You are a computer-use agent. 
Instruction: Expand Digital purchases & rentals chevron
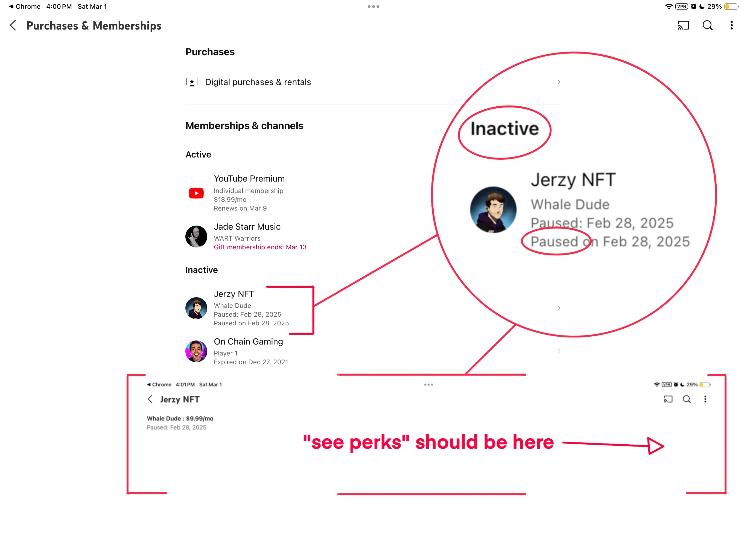point(559,82)
